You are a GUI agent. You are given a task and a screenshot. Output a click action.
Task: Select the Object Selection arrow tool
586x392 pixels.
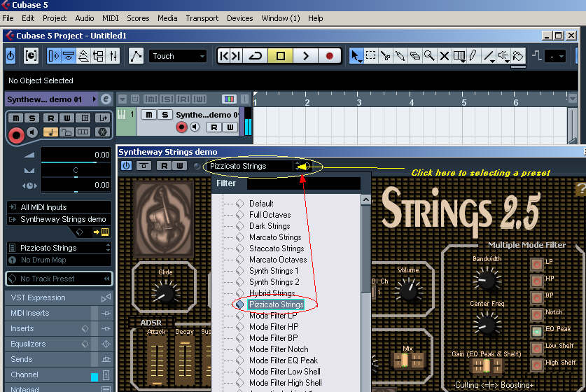356,56
